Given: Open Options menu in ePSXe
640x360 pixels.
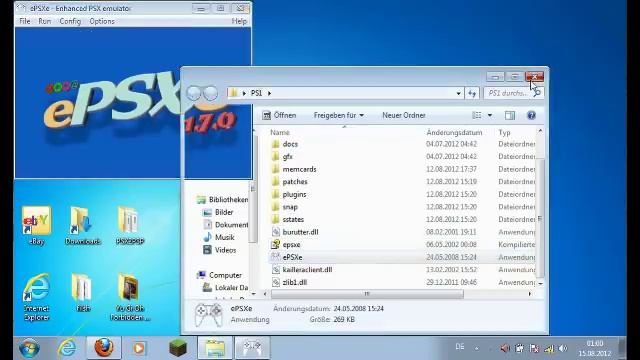Looking at the screenshot, I should [x=102, y=21].
